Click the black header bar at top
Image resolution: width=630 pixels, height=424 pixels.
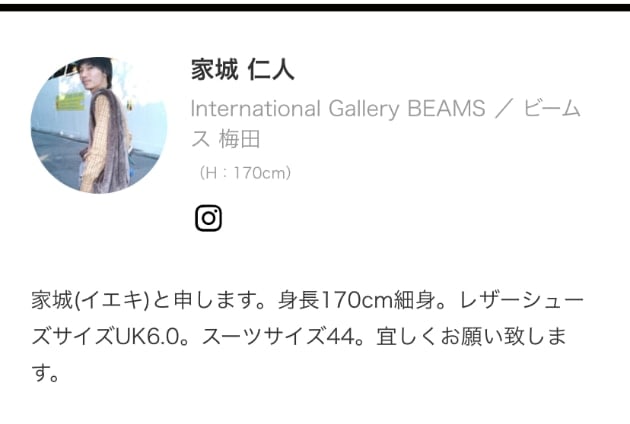click(315, 8)
